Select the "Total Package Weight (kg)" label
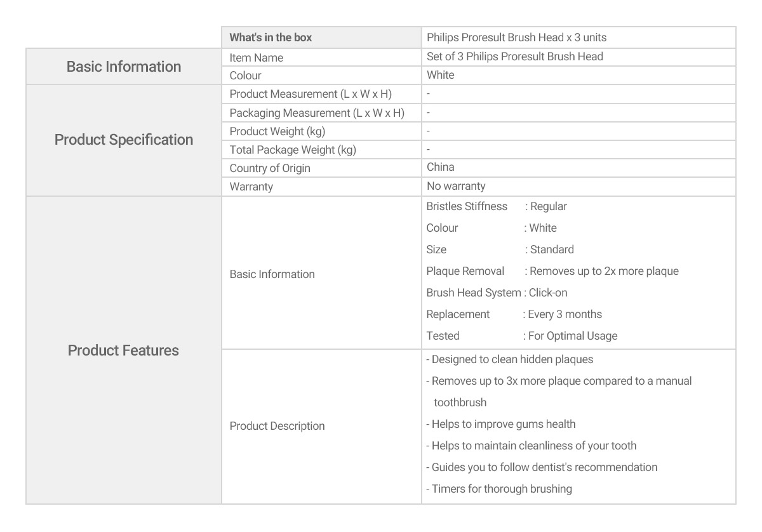 293,150
